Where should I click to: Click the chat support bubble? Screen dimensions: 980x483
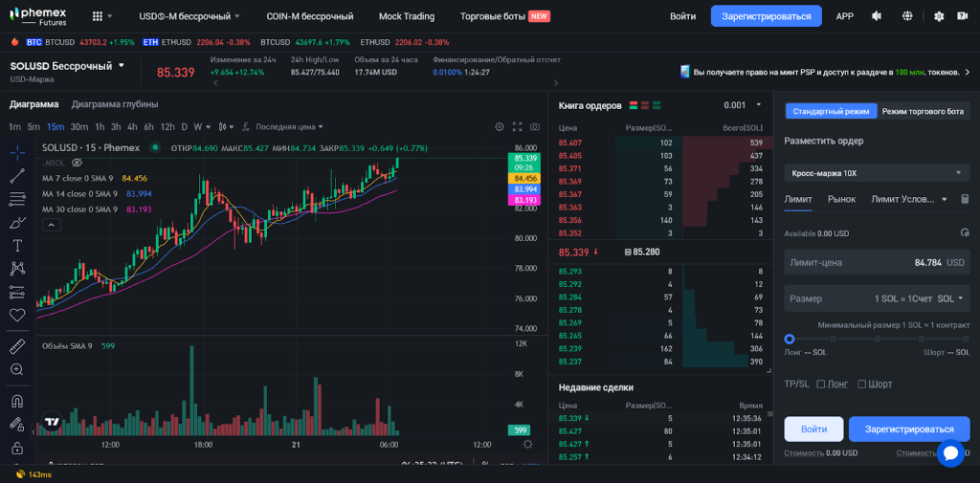[950, 453]
